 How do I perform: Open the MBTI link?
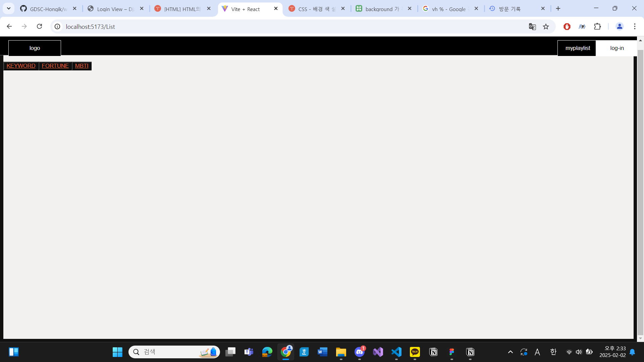(81, 66)
